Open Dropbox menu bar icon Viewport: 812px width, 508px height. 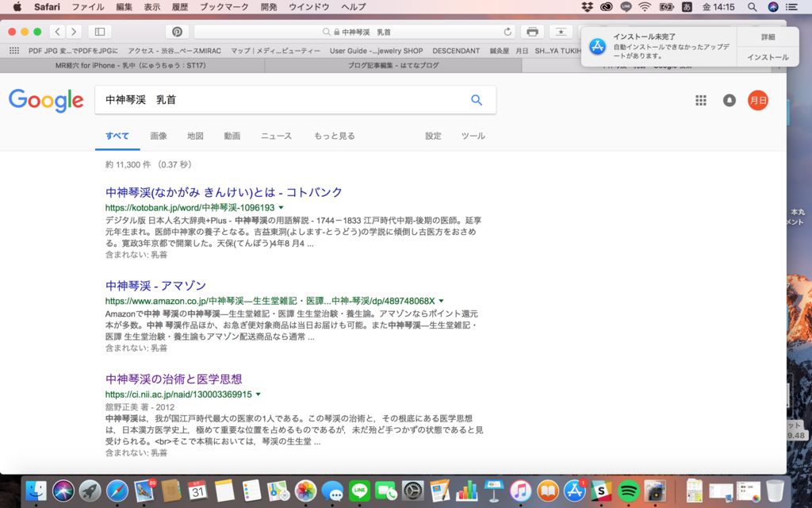pos(587,6)
